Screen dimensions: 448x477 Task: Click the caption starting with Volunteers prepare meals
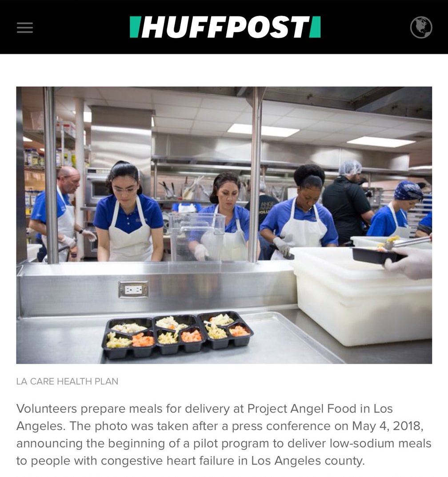pyautogui.click(x=224, y=434)
